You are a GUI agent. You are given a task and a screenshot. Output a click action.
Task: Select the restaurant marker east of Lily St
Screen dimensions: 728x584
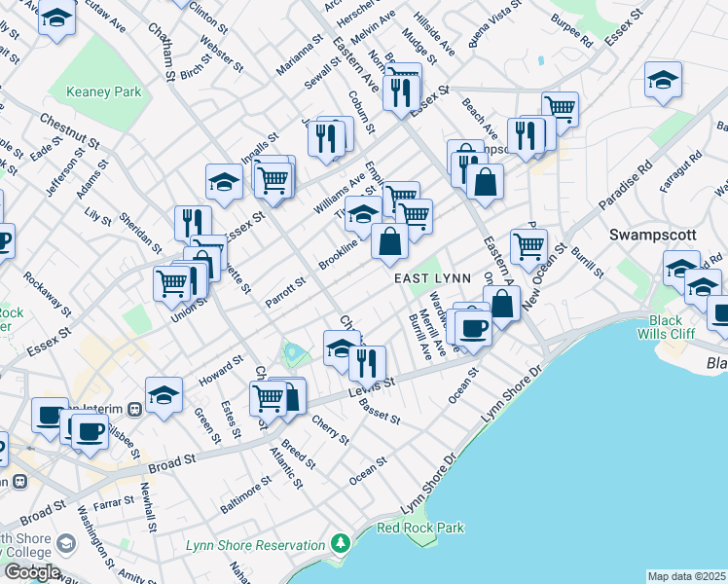pos(193,225)
